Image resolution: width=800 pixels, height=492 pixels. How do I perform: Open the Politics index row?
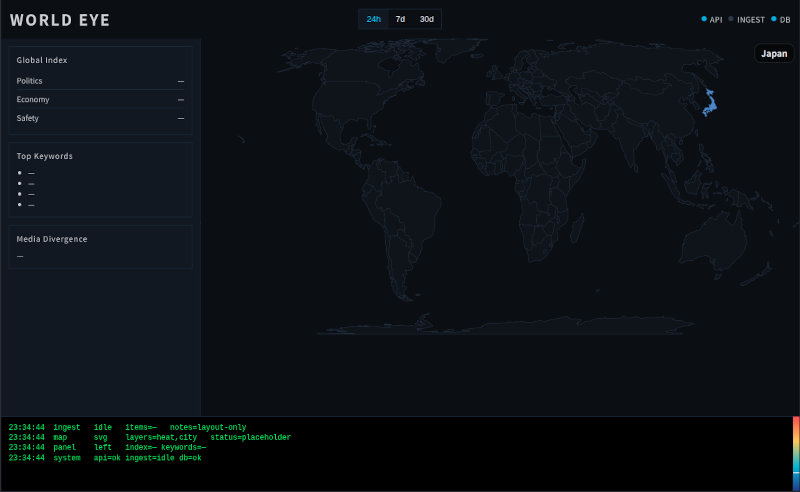tap(100, 81)
